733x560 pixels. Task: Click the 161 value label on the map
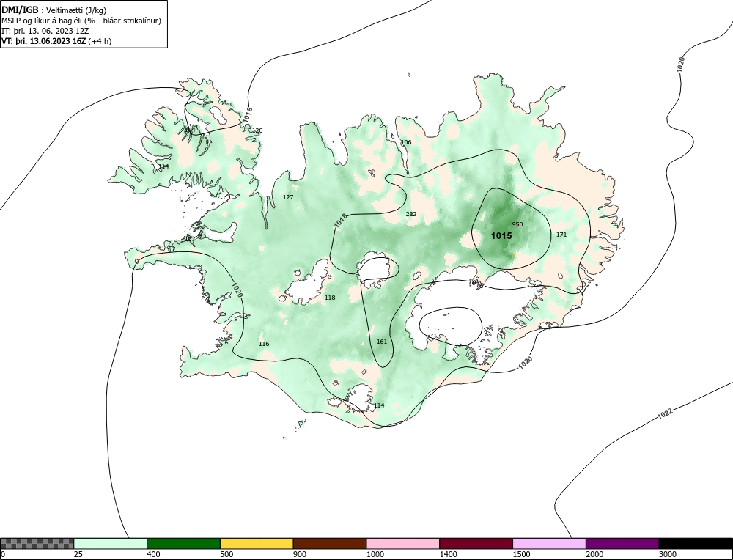[382, 342]
